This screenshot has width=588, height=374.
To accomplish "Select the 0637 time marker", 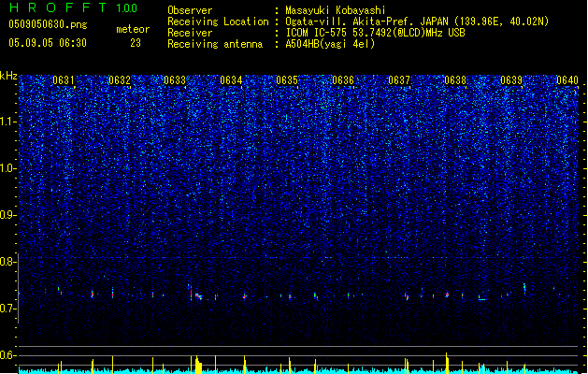I will click(x=399, y=80).
